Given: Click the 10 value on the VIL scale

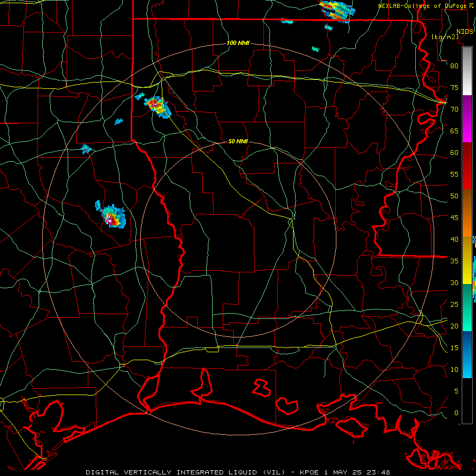Looking at the screenshot, I should pyautogui.click(x=454, y=370).
